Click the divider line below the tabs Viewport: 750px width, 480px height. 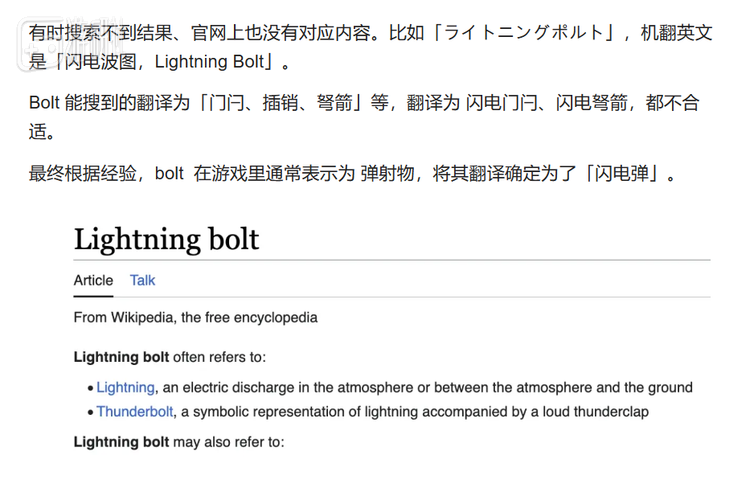(392, 297)
